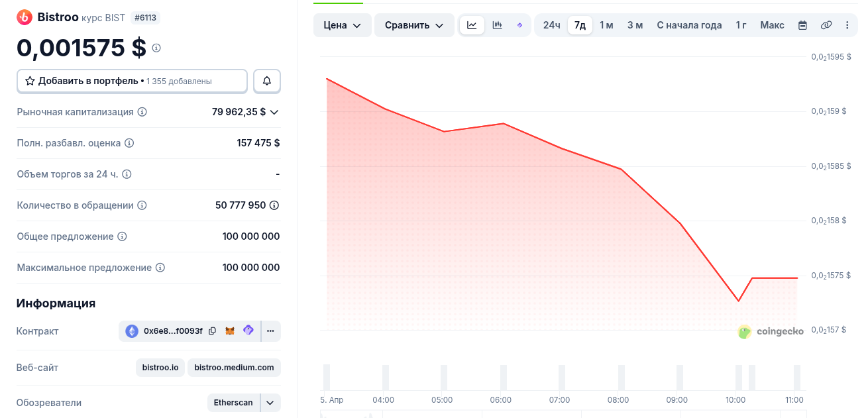Image resolution: width=868 pixels, height=418 pixels.
Task: Select the 7д time range
Action: coord(580,25)
